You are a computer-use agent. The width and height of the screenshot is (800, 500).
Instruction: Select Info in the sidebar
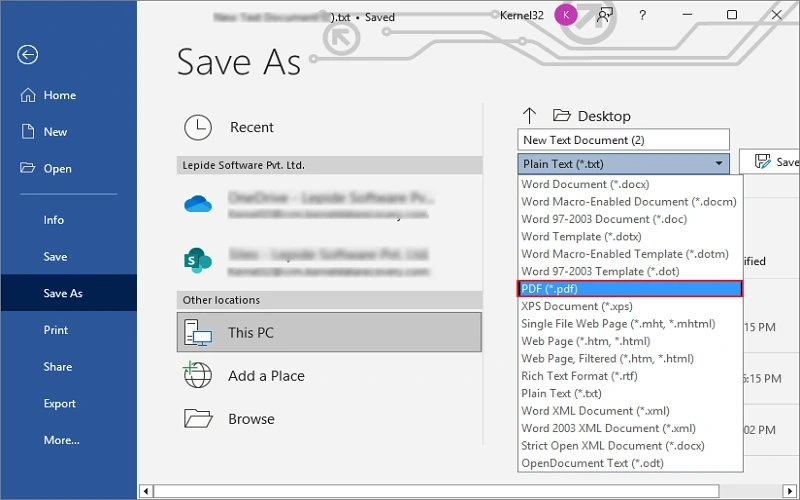[x=69, y=220]
